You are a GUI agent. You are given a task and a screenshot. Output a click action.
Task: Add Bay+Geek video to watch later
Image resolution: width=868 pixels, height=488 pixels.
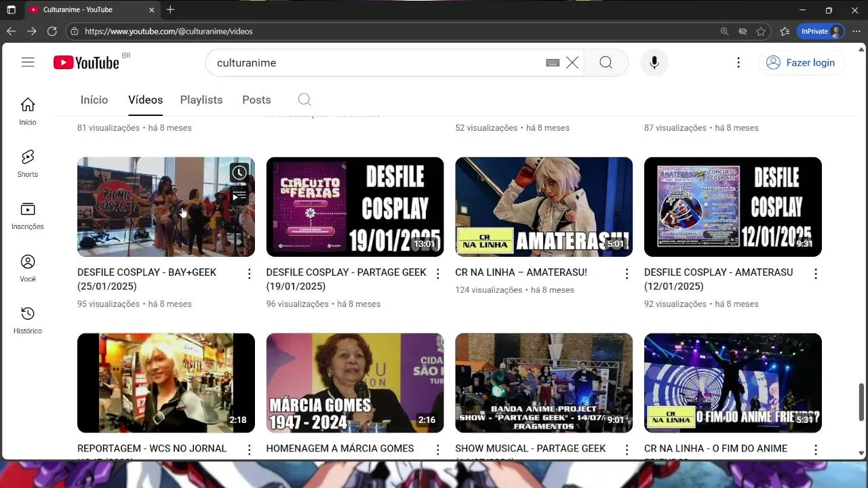point(239,173)
